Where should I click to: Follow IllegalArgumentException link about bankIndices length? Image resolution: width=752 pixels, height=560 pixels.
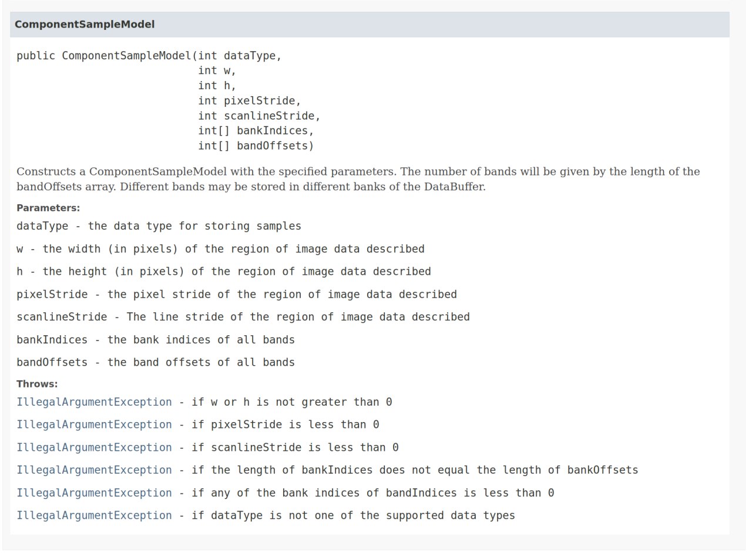pos(94,470)
